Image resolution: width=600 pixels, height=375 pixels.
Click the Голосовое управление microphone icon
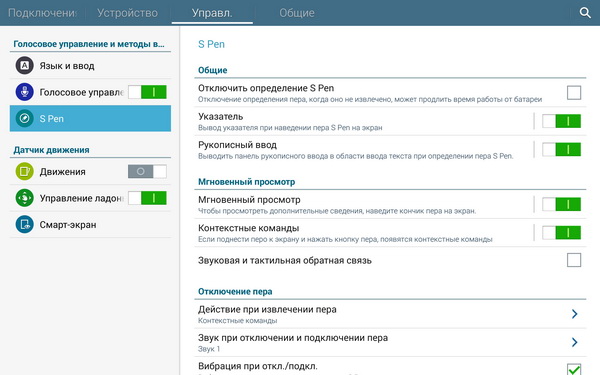(x=24, y=92)
